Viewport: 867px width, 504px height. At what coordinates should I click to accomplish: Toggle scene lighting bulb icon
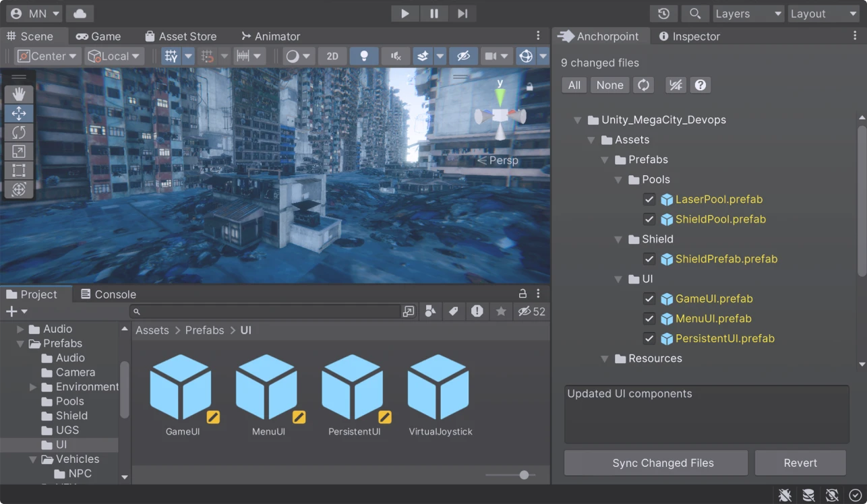pos(364,56)
